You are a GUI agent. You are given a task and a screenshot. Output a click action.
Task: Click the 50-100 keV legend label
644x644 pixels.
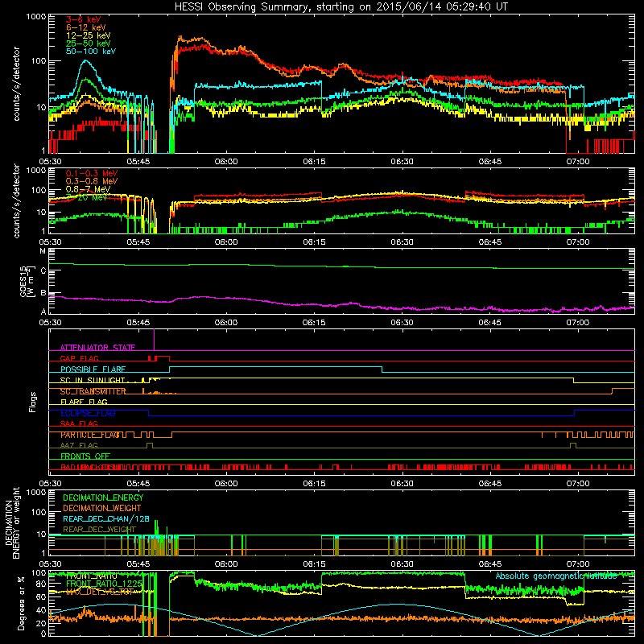click(x=90, y=52)
